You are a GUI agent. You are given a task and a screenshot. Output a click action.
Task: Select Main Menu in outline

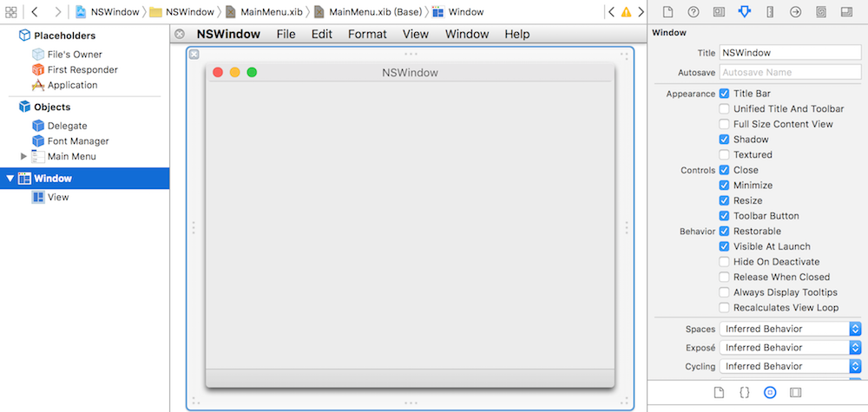pos(63,156)
